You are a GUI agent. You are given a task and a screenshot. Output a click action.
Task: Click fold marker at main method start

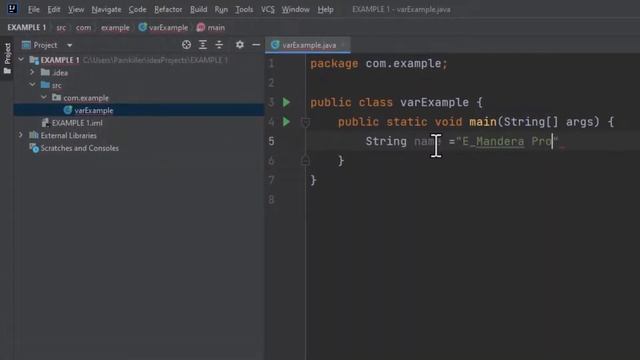pos(305,122)
